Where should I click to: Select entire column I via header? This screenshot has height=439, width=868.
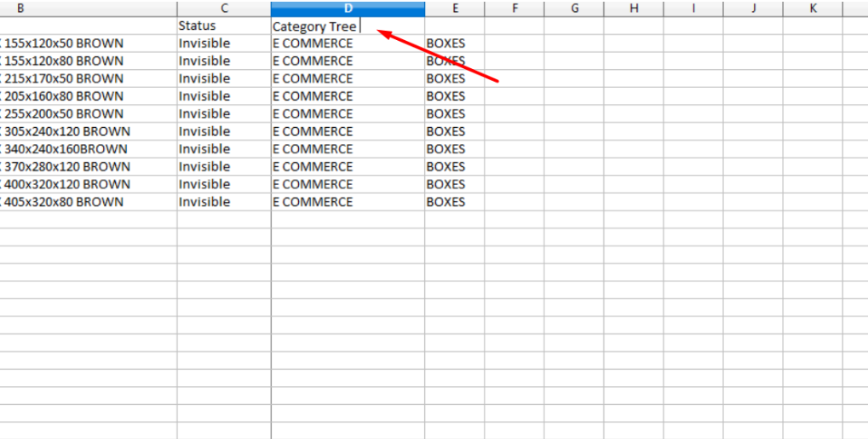tap(693, 9)
